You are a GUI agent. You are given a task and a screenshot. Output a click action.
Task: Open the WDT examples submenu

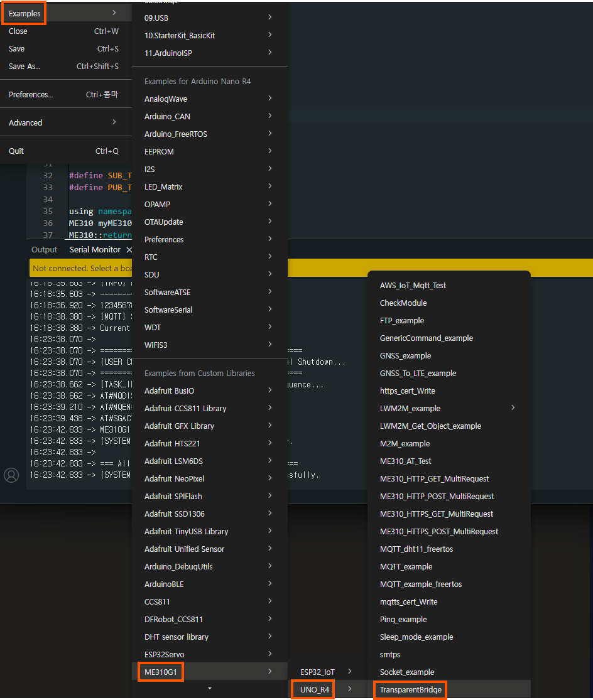pyautogui.click(x=209, y=327)
